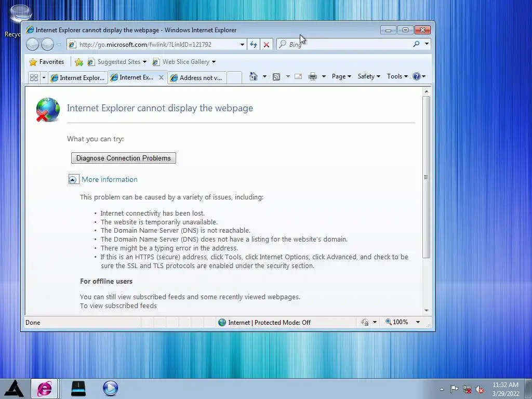Click the Bing search box

click(x=343, y=44)
